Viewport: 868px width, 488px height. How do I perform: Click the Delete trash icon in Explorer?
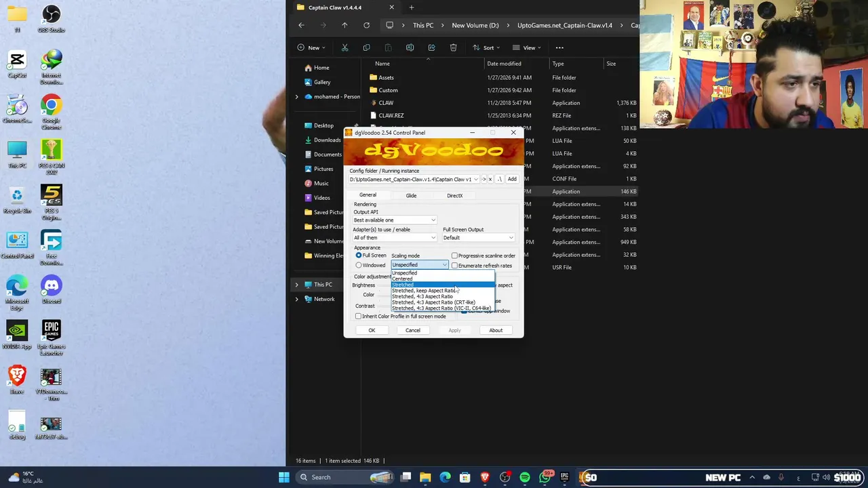click(x=453, y=47)
